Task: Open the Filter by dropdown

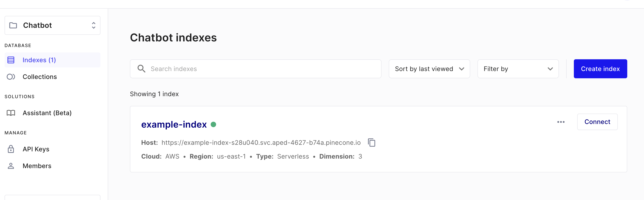Action: coord(518,69)
